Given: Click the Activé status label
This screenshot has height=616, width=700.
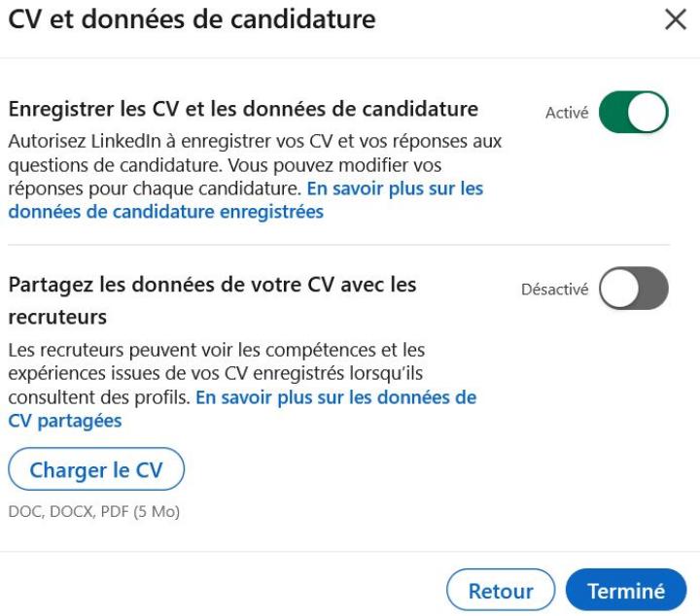Looking at the screenshot, I should pos(567,114).
